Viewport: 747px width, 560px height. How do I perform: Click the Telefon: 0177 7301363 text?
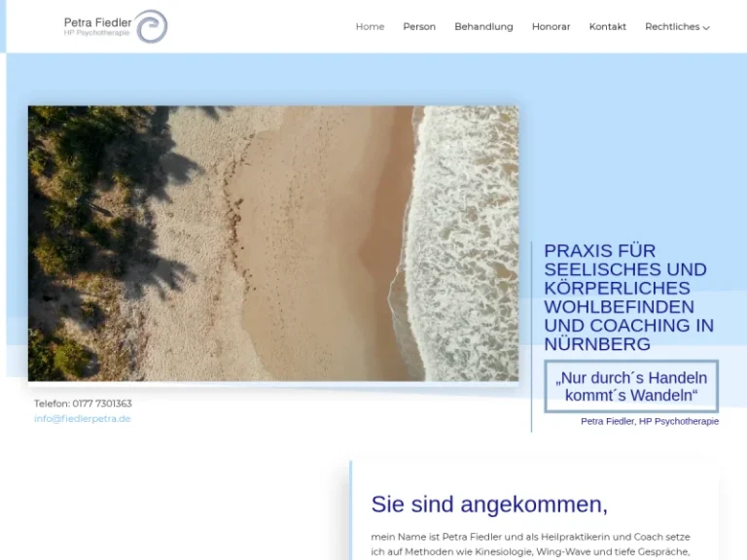coord(83,403)
